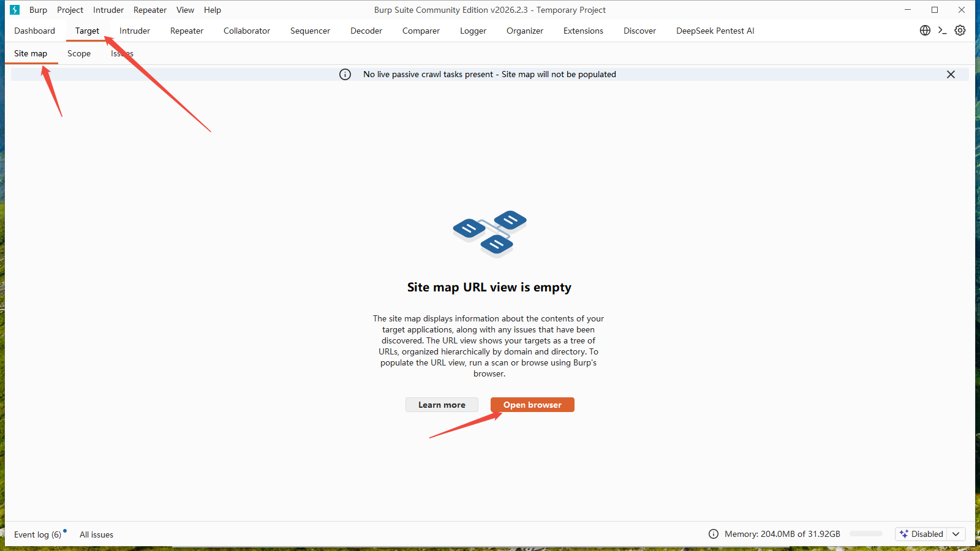Click the Burp Suite logo icon
This screenshot has height=551, width=980.
pos(15,10)
